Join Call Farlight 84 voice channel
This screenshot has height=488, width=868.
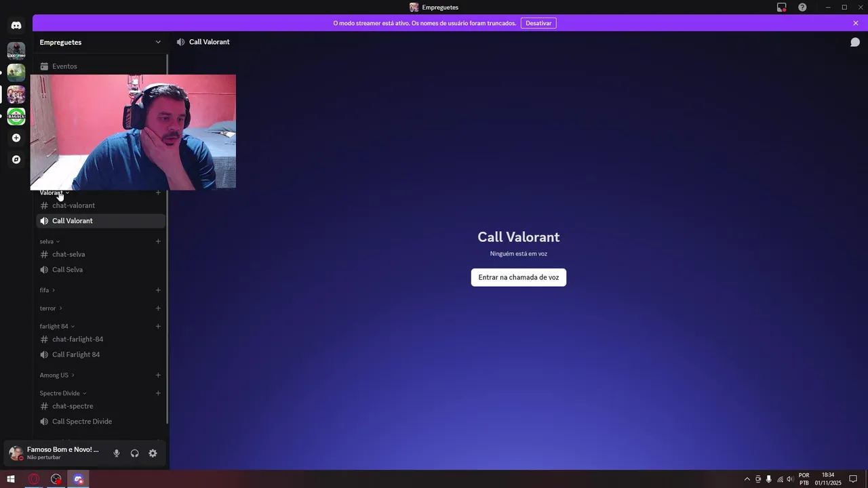[x=100, y=354]
